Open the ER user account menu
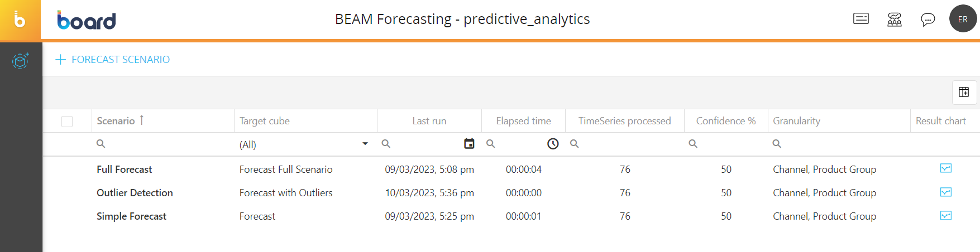The width and height of the screenshot is (980, 252). tap(963, 19)
